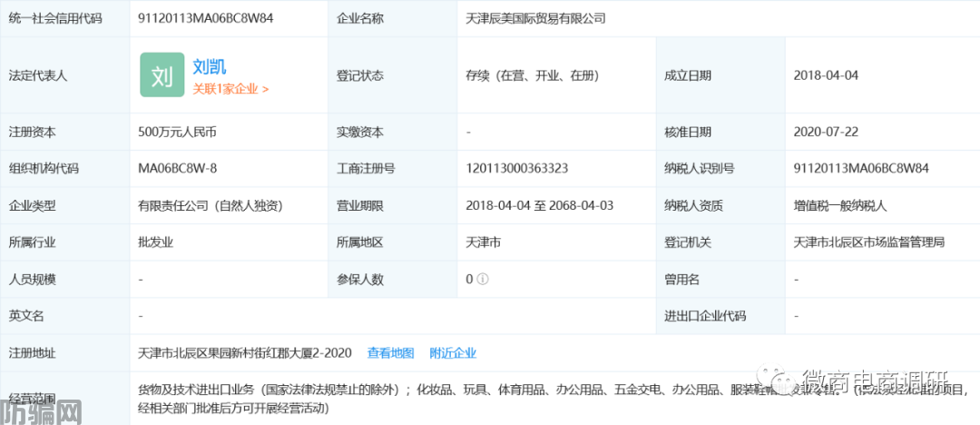Click the 纳税人资质 label cell
This screenshot has width=980, height=425.
pos(720,204)
